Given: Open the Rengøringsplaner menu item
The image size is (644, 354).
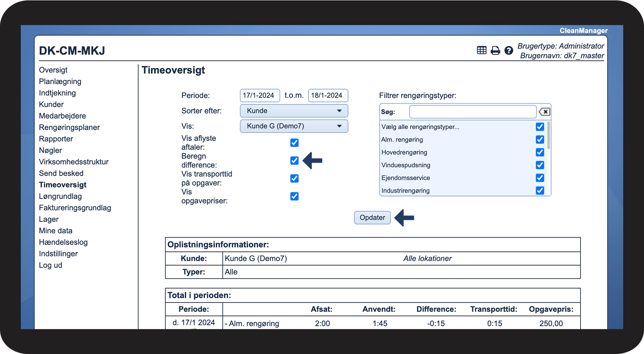Looking at the screenshot, I should 69,128.
